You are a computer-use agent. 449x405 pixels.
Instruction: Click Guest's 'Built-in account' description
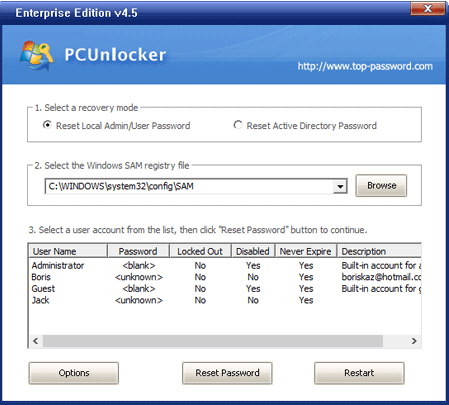381,289
